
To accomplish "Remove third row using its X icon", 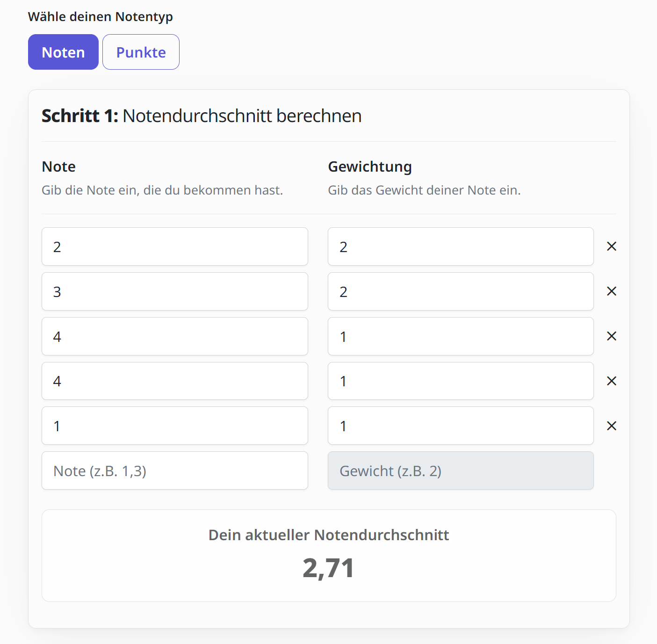I will 611,336.
